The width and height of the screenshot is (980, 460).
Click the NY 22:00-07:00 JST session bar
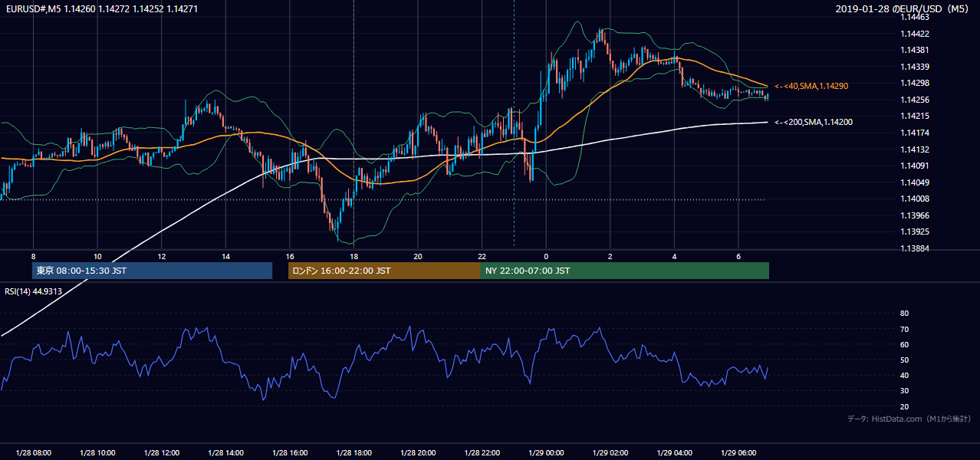coord(625,271)
